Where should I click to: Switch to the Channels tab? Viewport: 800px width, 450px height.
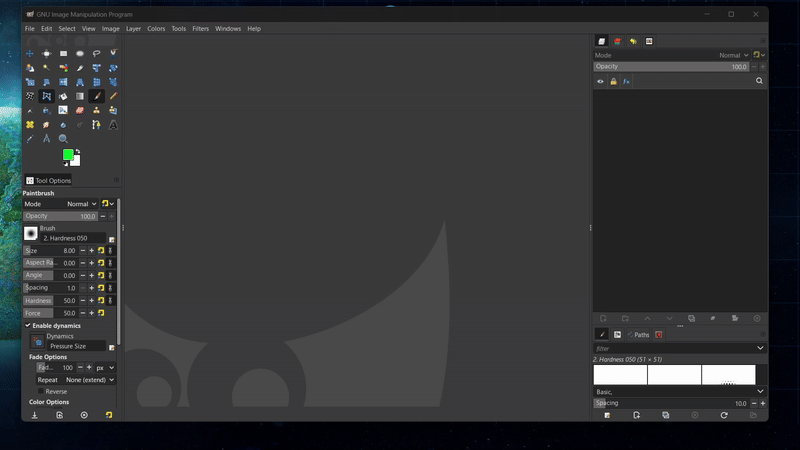617,41
